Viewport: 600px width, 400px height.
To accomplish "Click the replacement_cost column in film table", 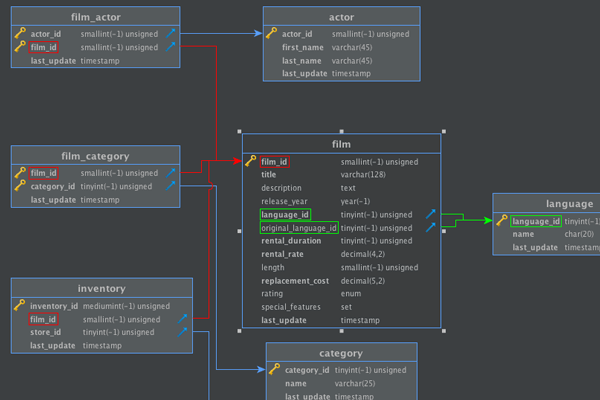I will (295, 281).
